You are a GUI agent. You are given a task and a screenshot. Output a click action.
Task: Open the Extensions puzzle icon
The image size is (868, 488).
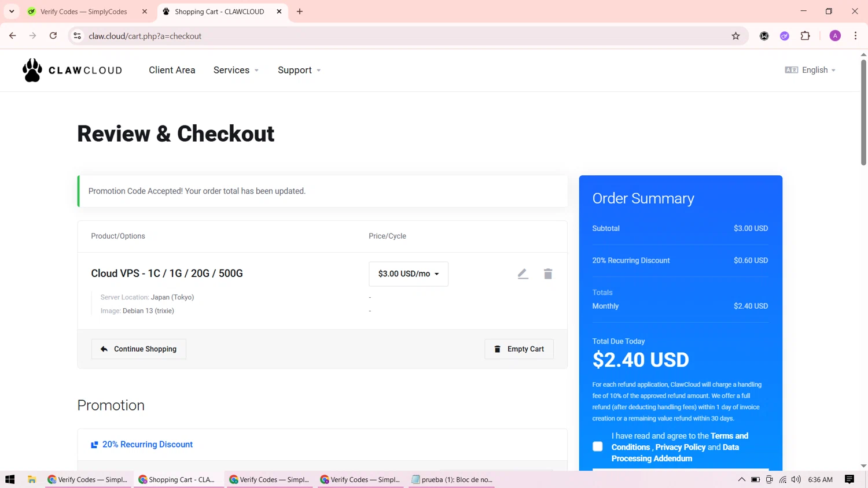pyautogui.click(x=805, y=36)
